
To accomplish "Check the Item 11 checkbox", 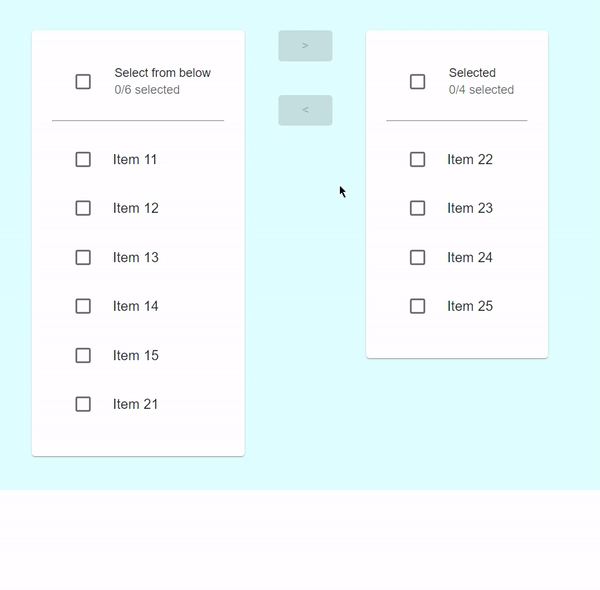I will pos(83,160).
